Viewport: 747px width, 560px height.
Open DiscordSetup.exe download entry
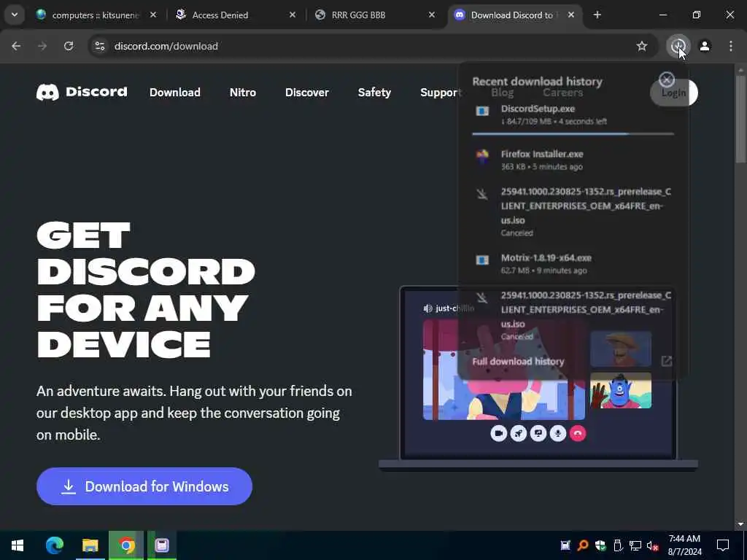point(573,114)
